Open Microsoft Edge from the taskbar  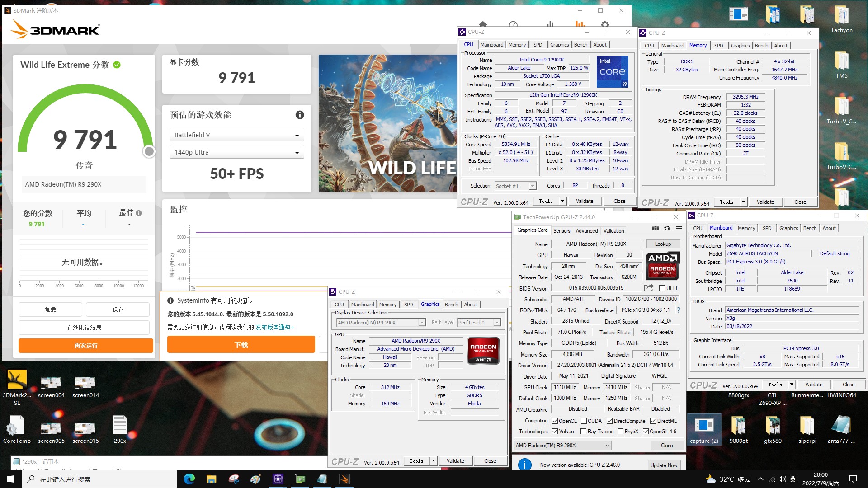click(x=189, y=479)
